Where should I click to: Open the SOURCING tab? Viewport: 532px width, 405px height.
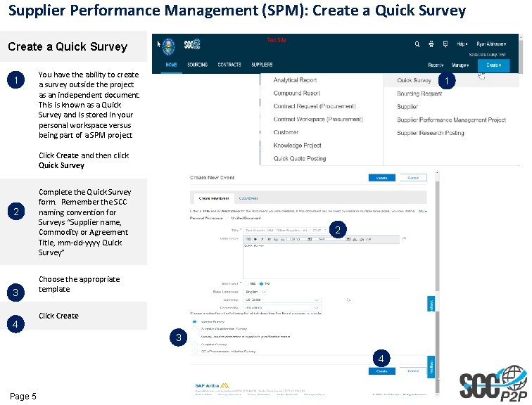[x=197, y=65]
